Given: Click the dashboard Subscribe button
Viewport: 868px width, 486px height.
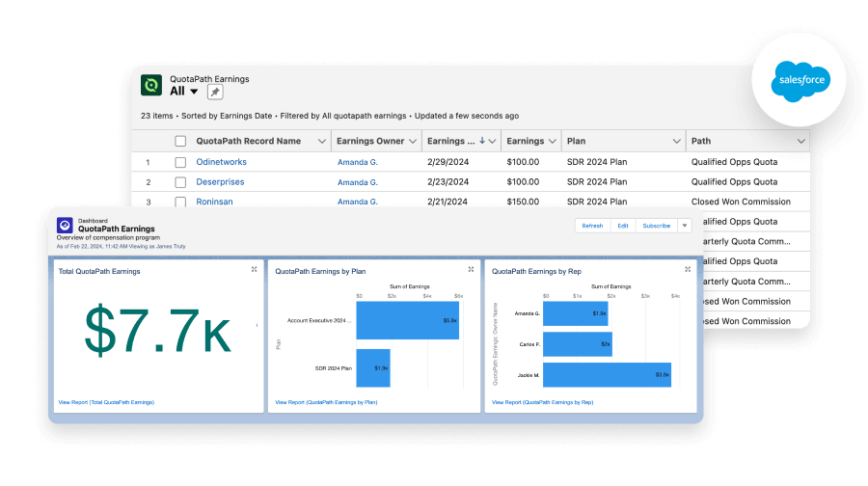Looking at the screenshot, I should [x=657, y=226].
